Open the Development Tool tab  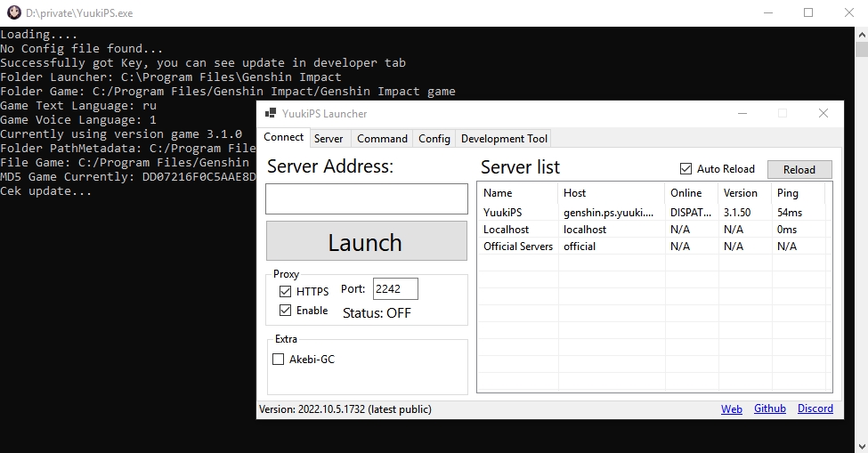(x=504, y=139)
